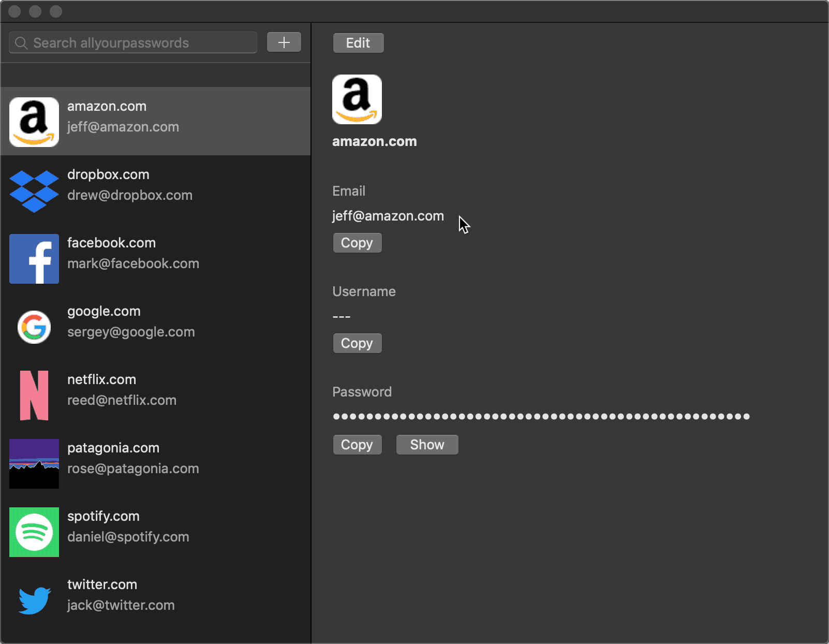Select the facebook.com entry title
This screenshot has width=829, height=644.
tap(111, 243)
